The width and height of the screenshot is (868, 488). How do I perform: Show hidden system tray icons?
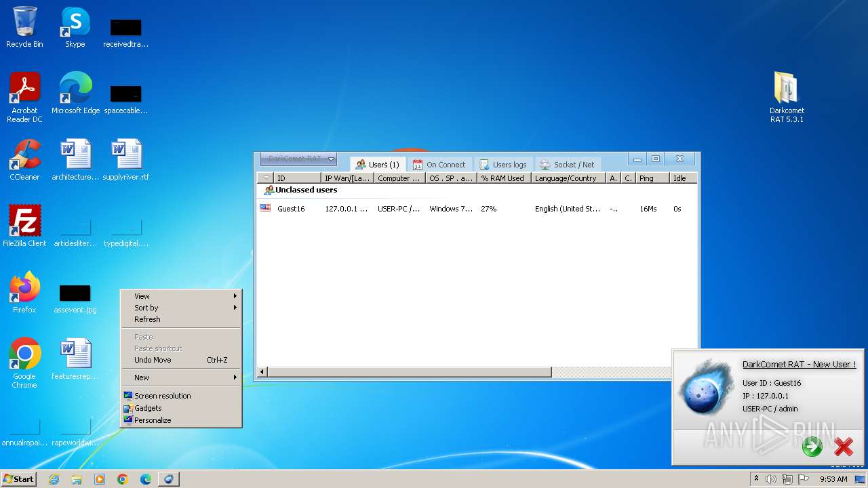click(x=756, y=479)
